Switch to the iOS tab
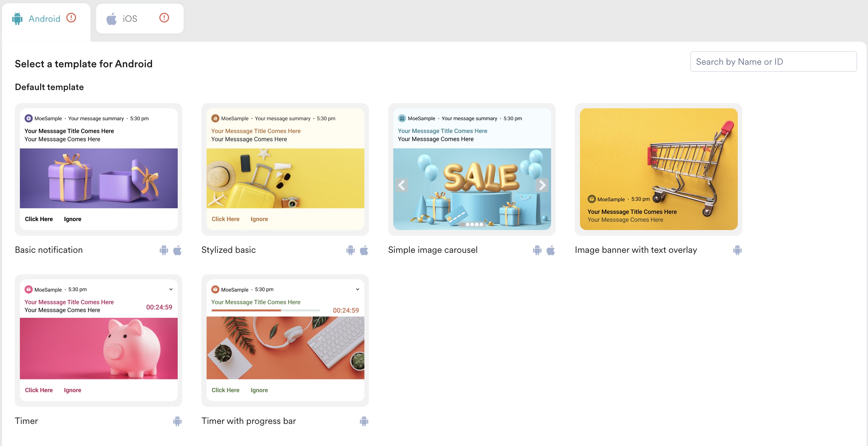This screenshot has width=868, height=446. pos(130,19)
